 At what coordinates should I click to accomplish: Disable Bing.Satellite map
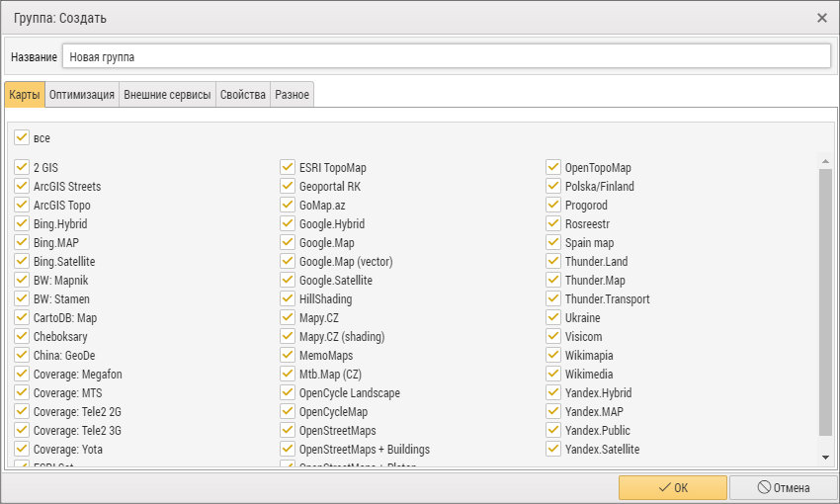pos(22,261)
